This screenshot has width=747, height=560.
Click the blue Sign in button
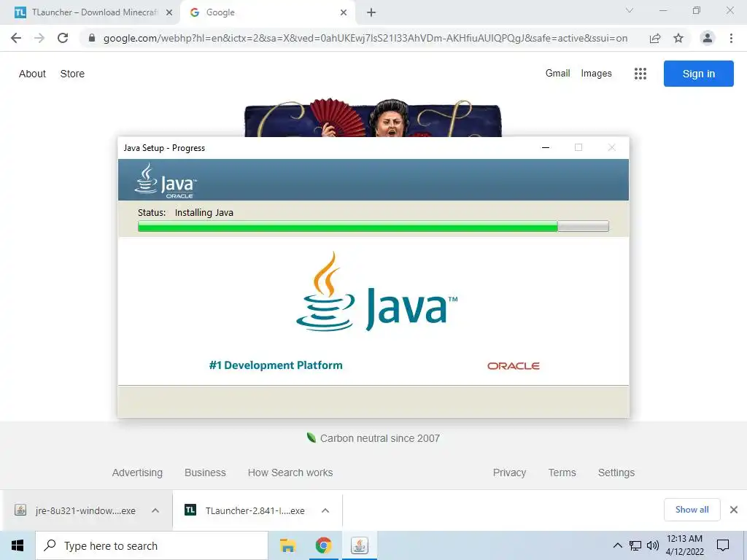coord(698,74)
